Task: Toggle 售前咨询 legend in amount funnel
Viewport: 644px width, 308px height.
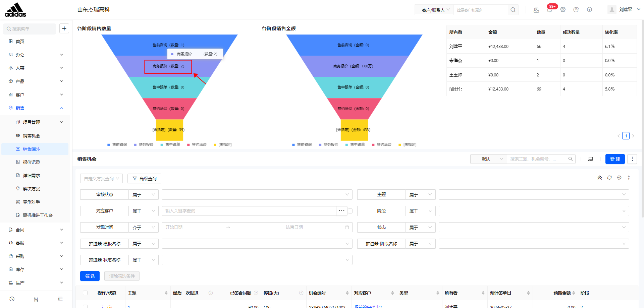Action: click(x=302, y=145)
